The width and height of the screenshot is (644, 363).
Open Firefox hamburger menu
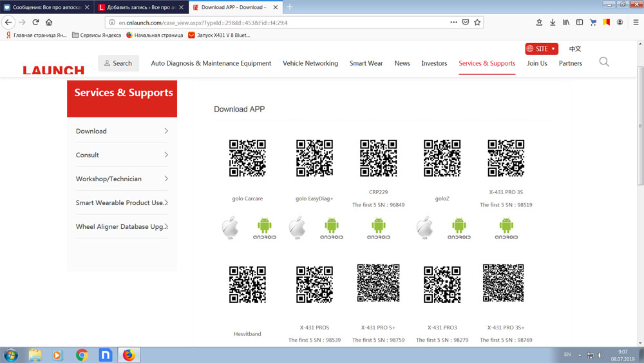click(x=636, y=22)
